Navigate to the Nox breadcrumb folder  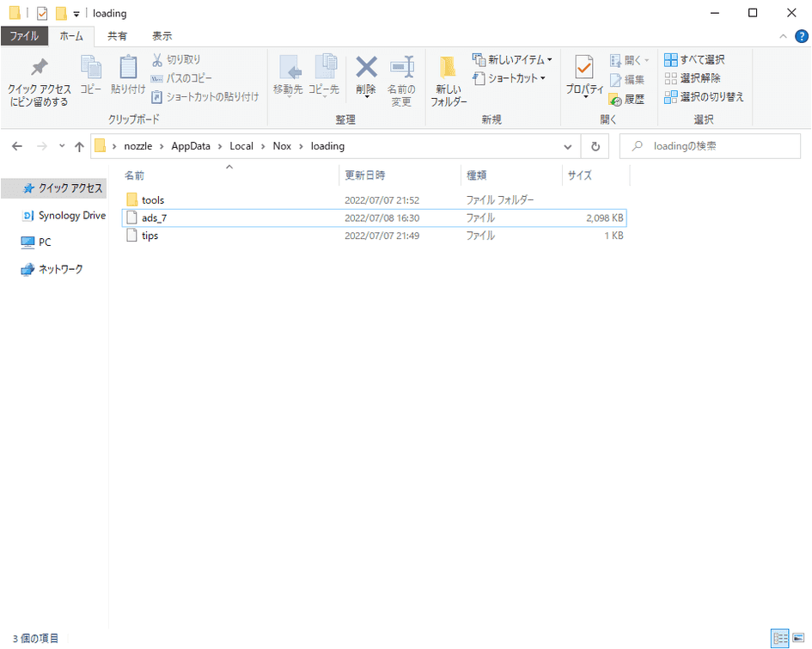coord(282,146)
